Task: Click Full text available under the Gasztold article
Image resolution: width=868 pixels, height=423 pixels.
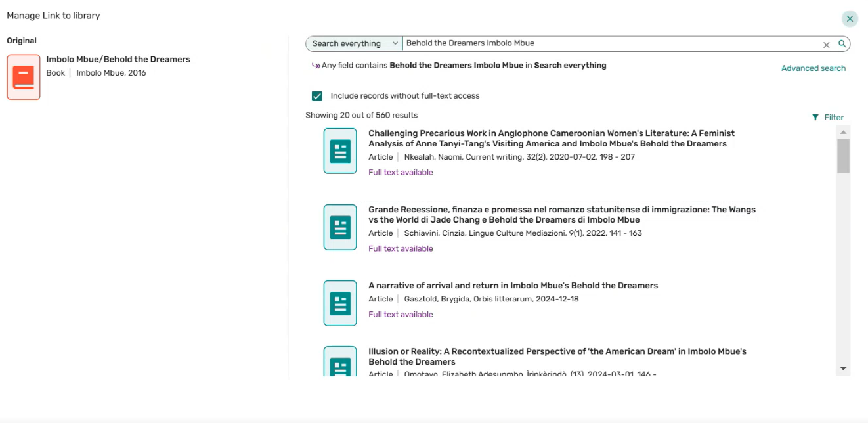Action: [401, 315]
